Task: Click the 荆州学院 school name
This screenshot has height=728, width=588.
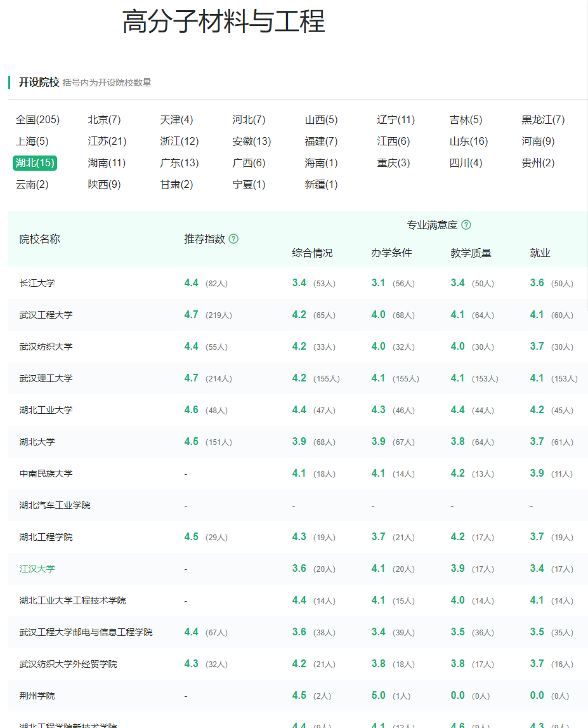Action: (36, 695)
